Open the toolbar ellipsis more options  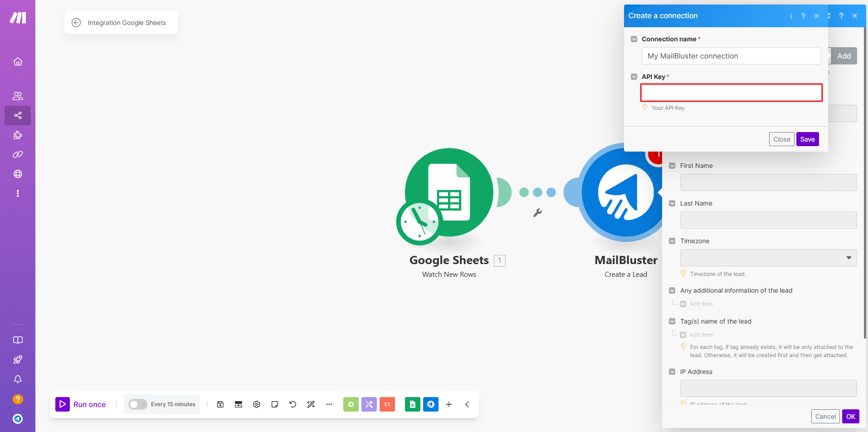(329, 404)
